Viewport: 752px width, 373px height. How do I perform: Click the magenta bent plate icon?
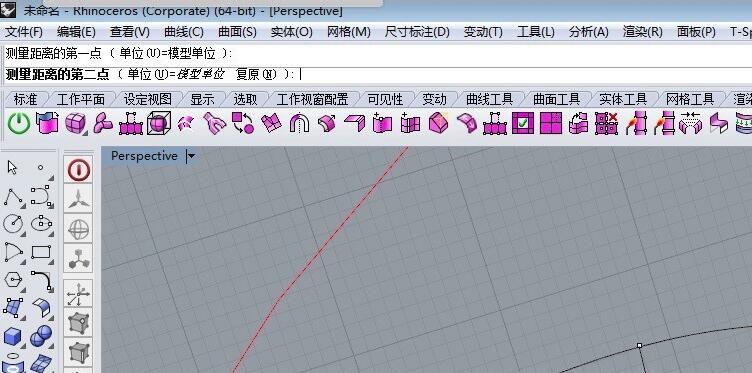(x=354, y=124)
